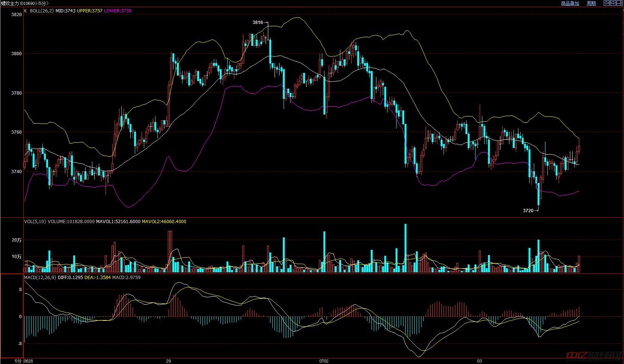
Task: Click the 3740 price axis label
Action: pos(17,171)
